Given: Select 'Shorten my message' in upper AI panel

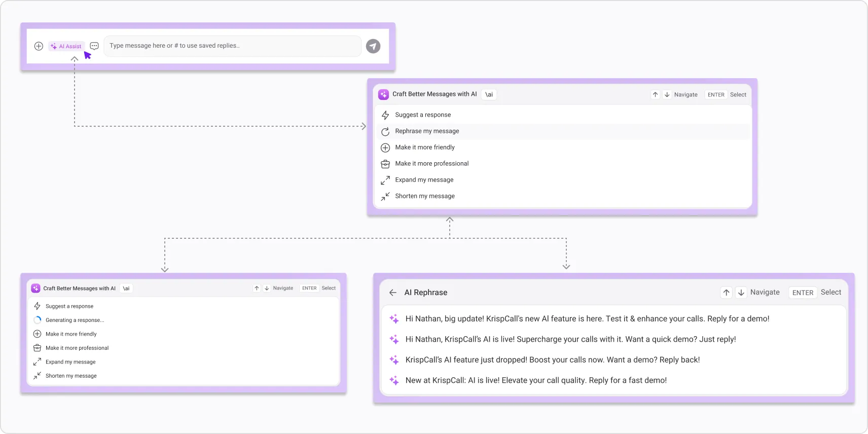Looking at the screenshot, I should [x=563, y=196].
